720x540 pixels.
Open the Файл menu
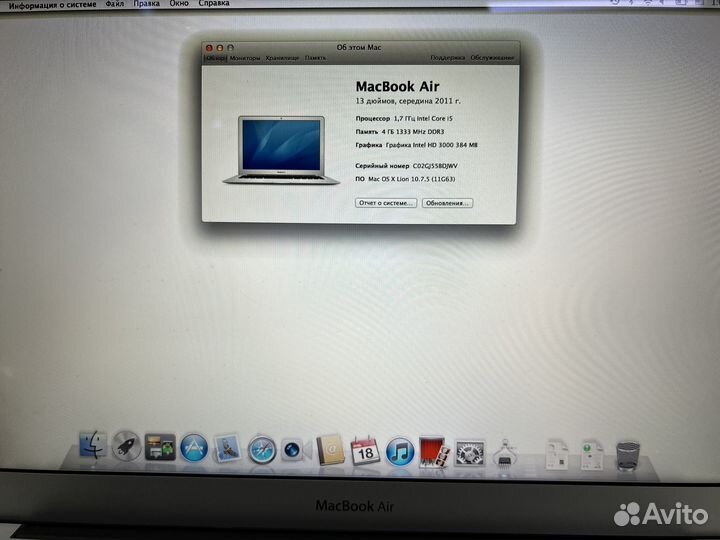point(114,4)
